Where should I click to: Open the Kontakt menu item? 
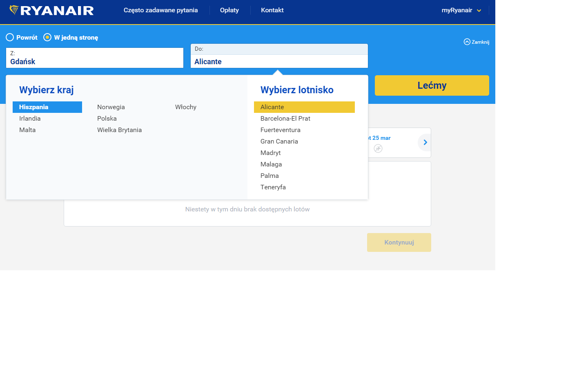272,10
